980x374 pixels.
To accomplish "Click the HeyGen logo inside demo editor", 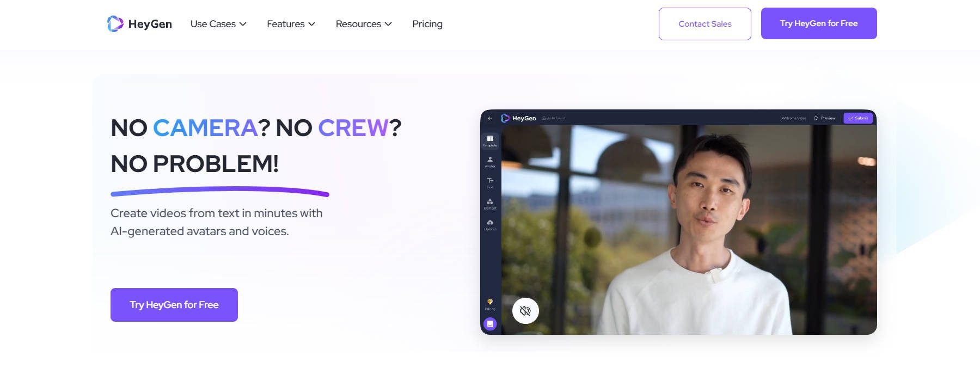I will pos(518,118).
